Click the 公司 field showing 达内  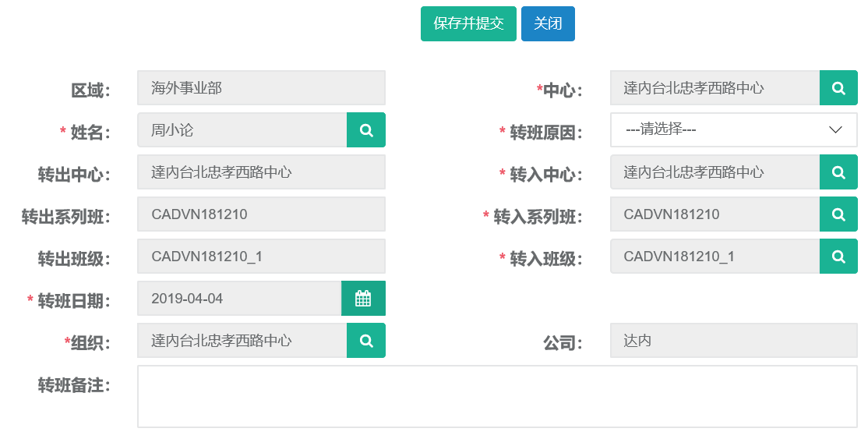click(733, 341)
